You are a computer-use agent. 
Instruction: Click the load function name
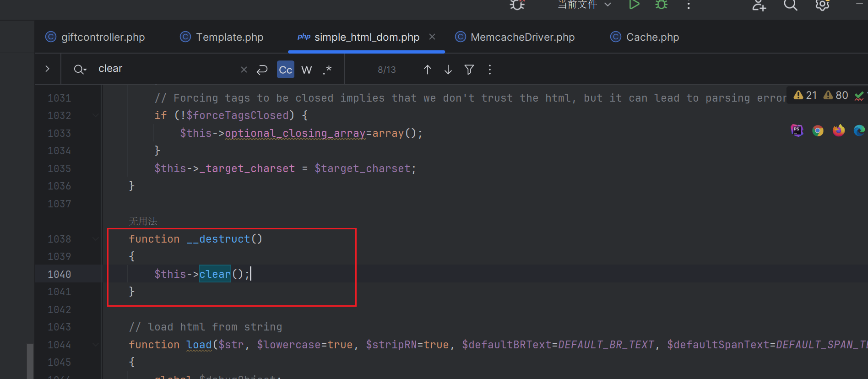click(199, 345)
